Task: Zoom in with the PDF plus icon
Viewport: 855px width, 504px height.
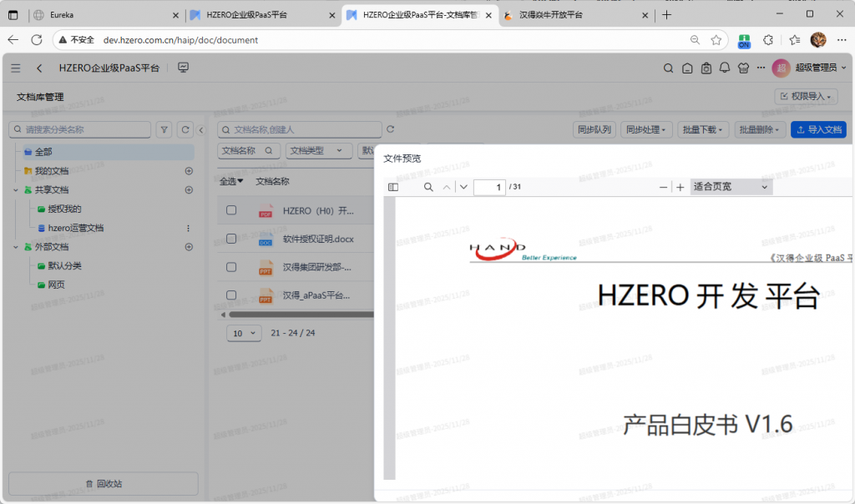Action: point(680,187)
